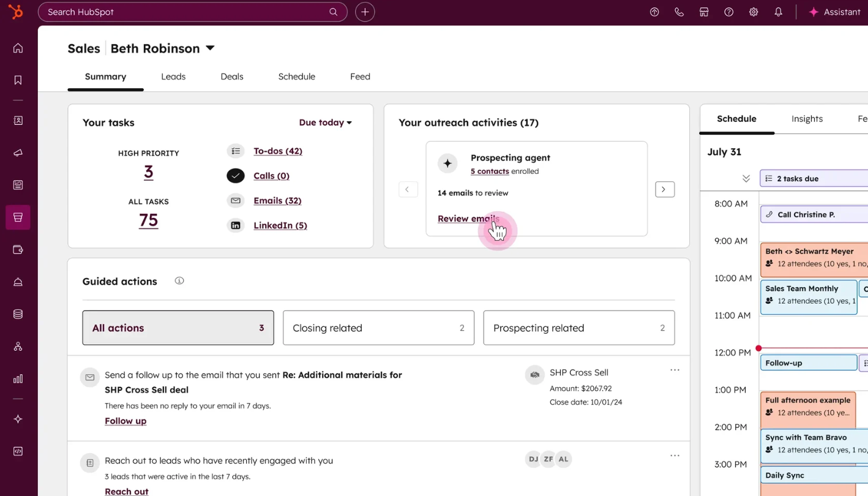Open the Settings gear icon
Image resolution: width=868 pixels, height=496 pixels.
pos(754,12)
